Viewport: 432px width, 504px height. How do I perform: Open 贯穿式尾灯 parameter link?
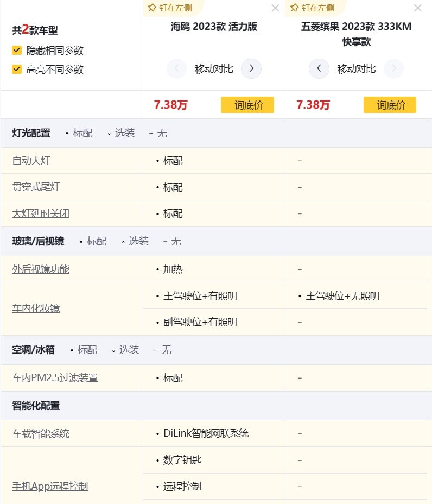point(36,187)
